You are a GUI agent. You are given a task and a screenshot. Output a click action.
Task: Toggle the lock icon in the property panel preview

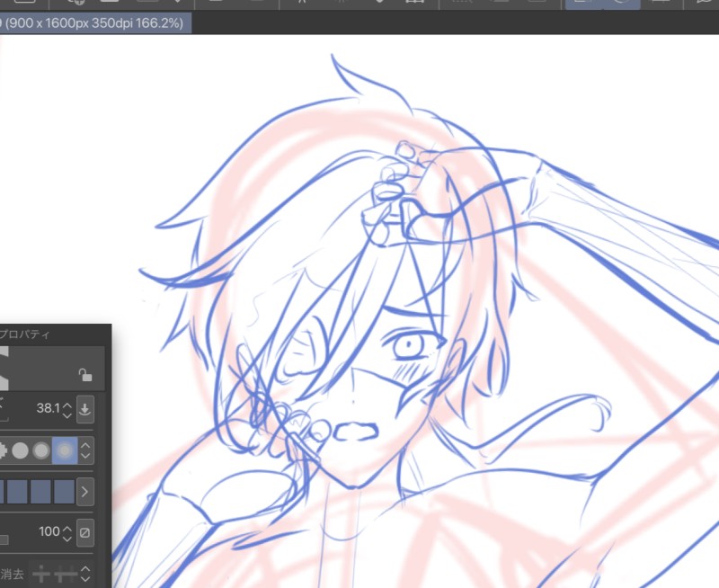pyautogui.click(x=85, y=375)
